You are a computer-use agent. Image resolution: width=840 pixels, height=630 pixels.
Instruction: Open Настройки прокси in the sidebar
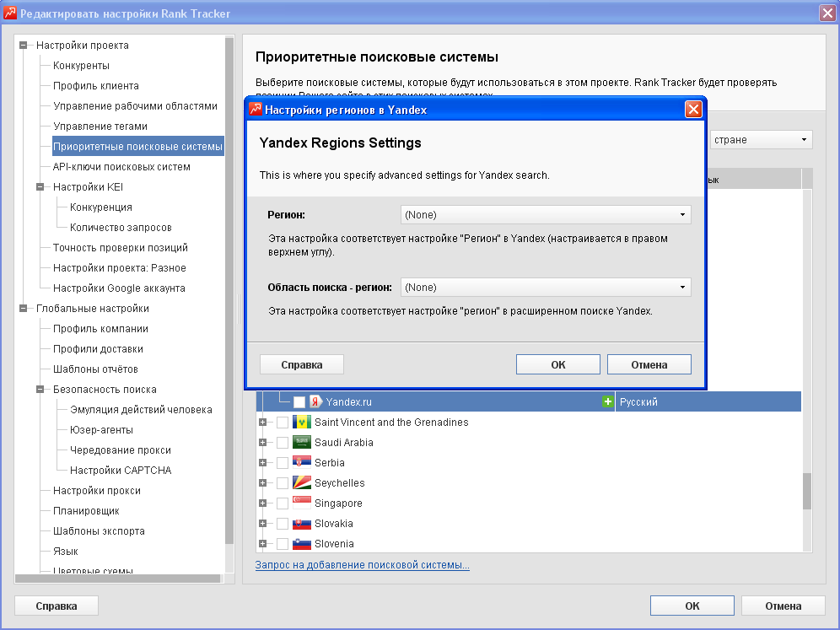coord(97,491)
